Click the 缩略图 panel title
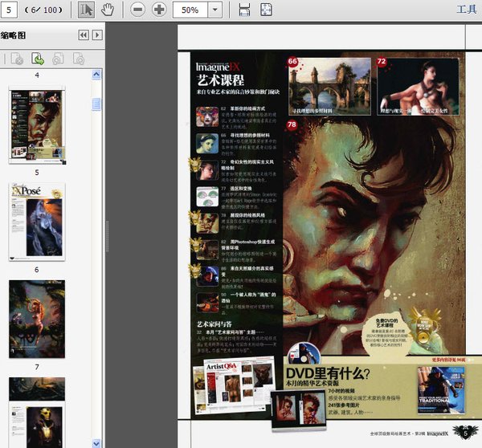 (13, 35)
